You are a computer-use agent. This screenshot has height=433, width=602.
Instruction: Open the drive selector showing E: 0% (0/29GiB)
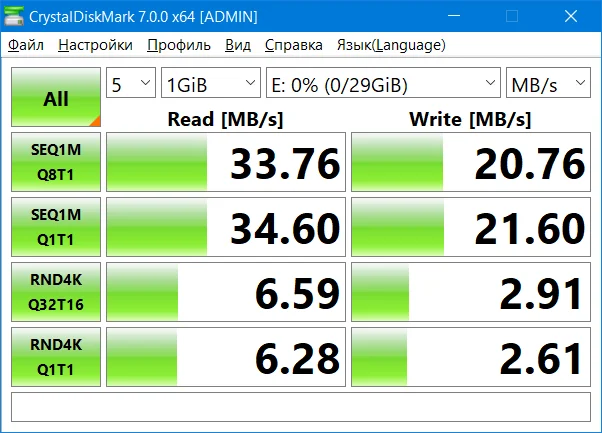(x=383, y=83)
